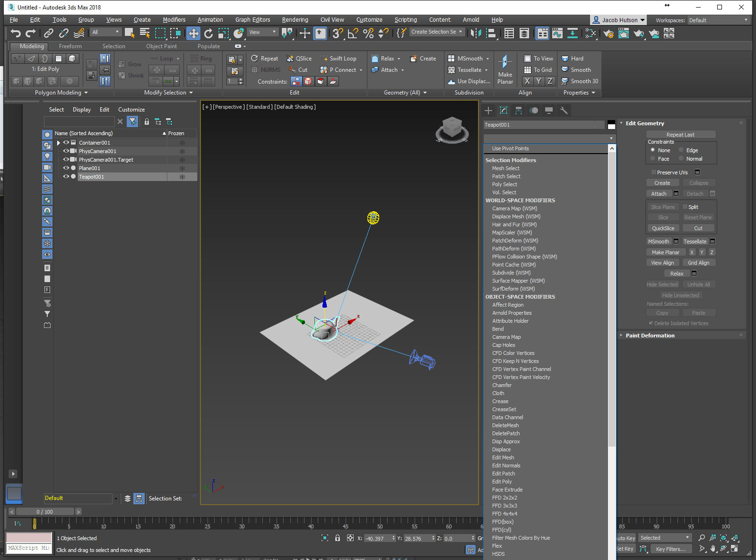
Task: Open the selection filter All dropdown
Action: tap(106, 32)
